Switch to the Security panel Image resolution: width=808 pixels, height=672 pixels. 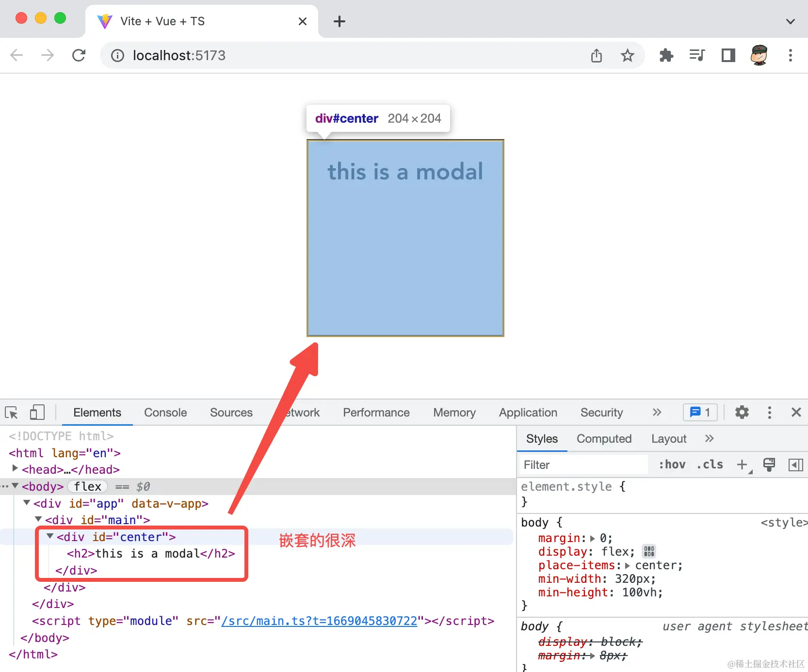click(601, 413)
